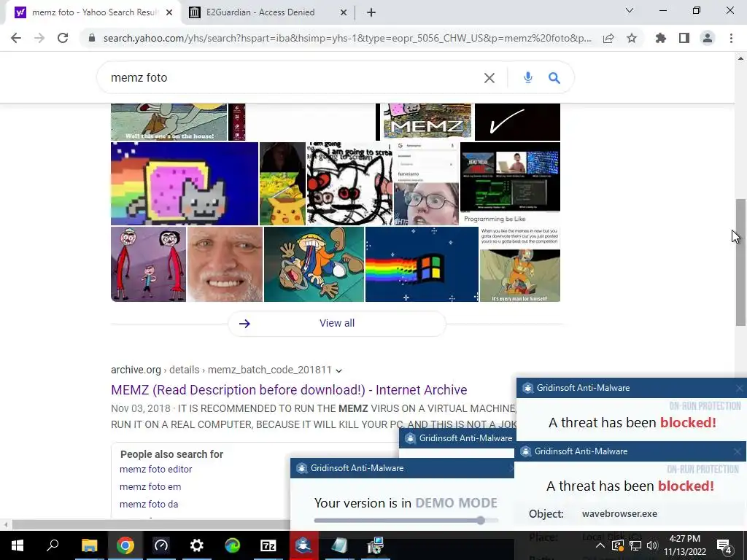Viewport: 747px width, 560px height.
Task: Open MEMZ logo image thumbnail
Action: [425, 122]
